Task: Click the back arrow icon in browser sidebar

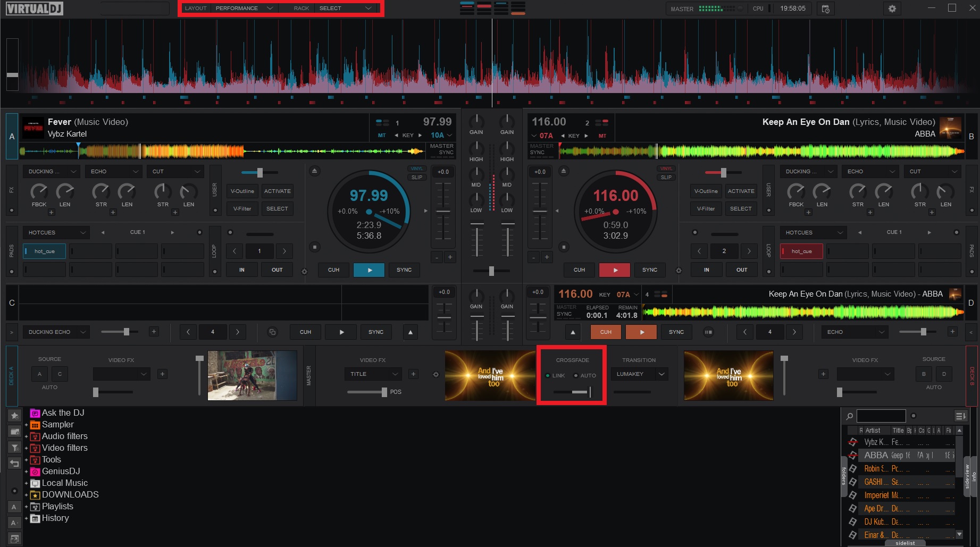Action: click(x=15, y=464)
